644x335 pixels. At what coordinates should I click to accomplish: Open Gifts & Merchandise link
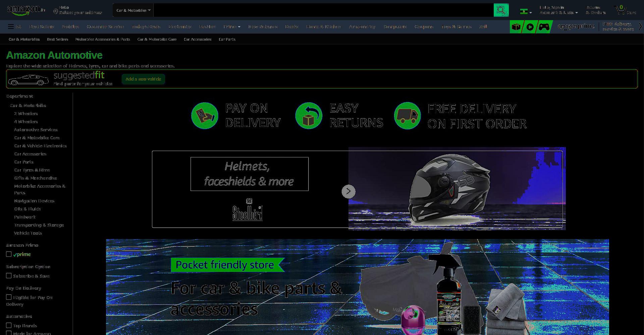coord(36,178)
